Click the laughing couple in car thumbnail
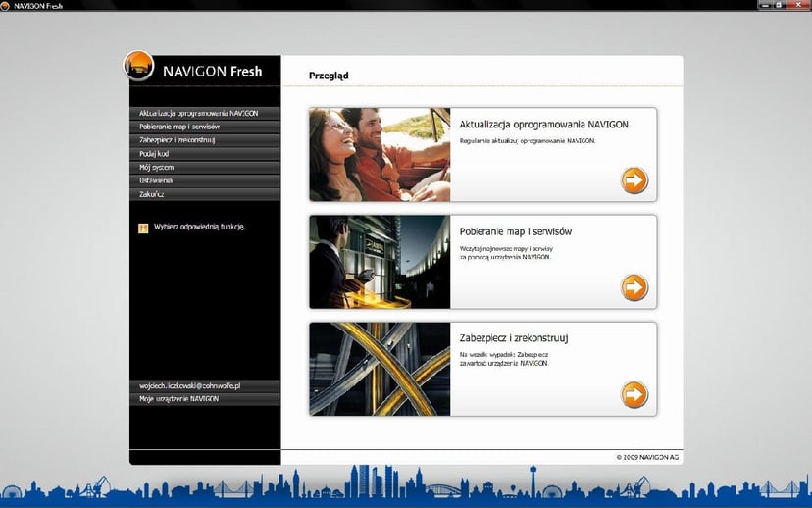812x508 pixels. (x=380, y=155)
